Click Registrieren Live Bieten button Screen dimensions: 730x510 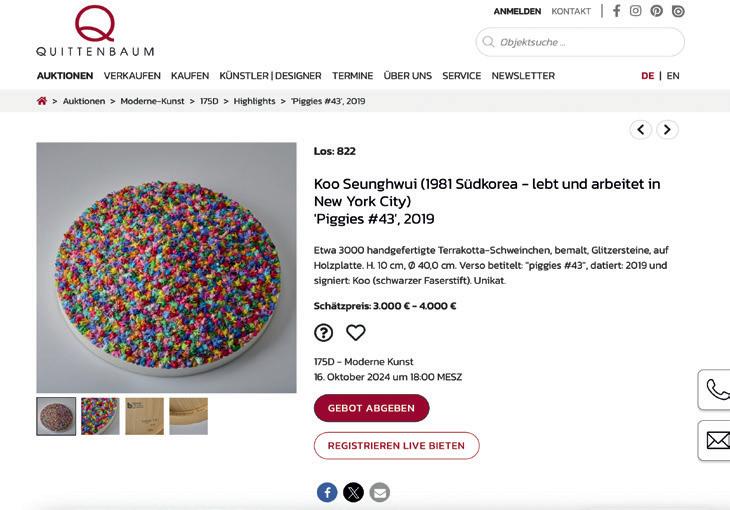[396, 446]
